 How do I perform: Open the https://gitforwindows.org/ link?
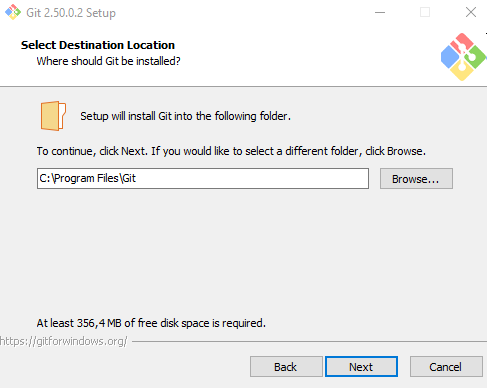coord(63,341)
